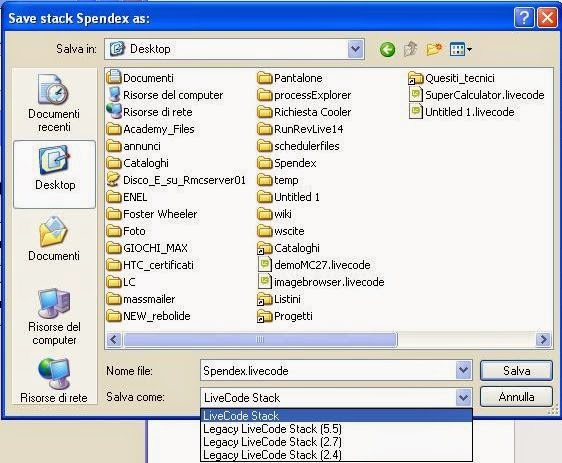
Task: Select the massmailer folder
Action: point(141,299)
